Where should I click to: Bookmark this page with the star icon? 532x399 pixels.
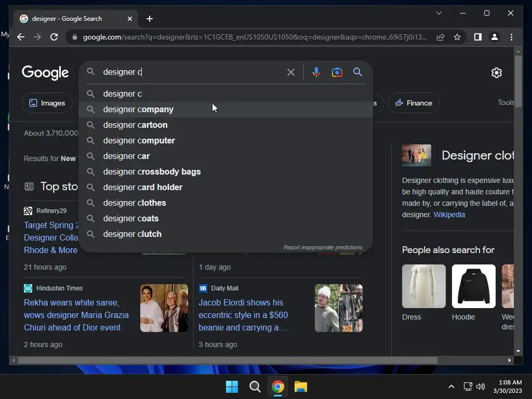(x=457, y=37)
